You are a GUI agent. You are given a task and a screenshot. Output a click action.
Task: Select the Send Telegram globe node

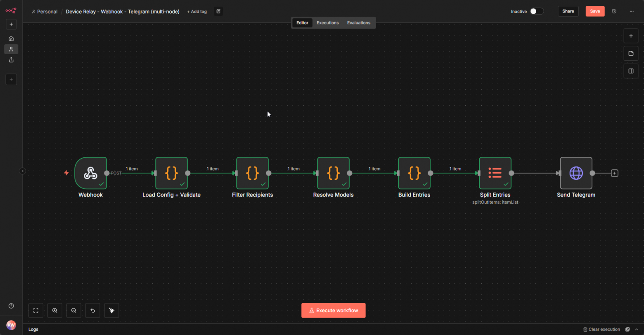(x=576, y=173)
